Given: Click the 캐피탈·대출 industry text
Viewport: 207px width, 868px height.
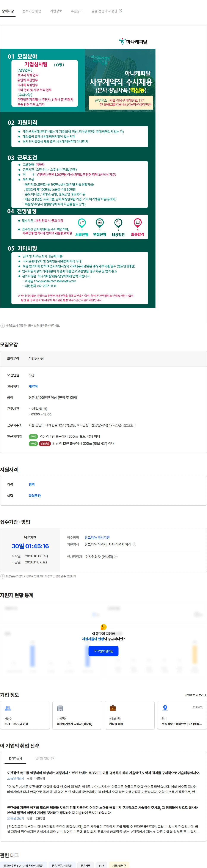Looking at the screenshot, I should [x=116, y=724].
